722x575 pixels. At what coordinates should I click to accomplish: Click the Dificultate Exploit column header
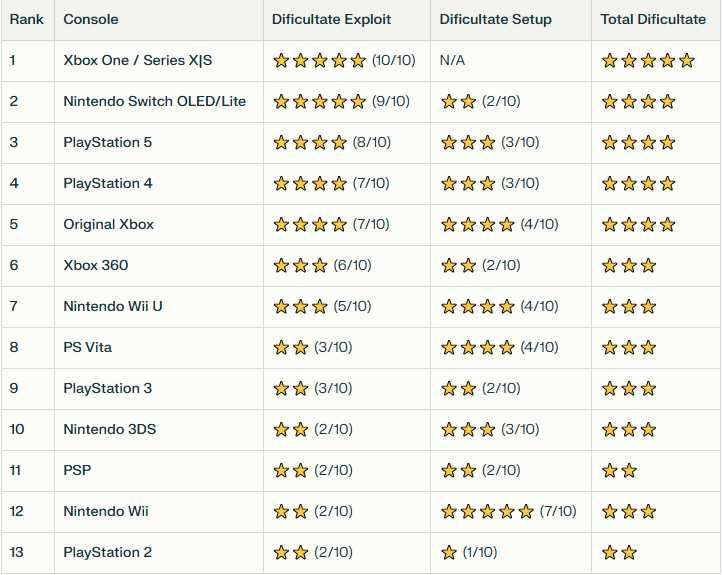click(x=331, y=20)
